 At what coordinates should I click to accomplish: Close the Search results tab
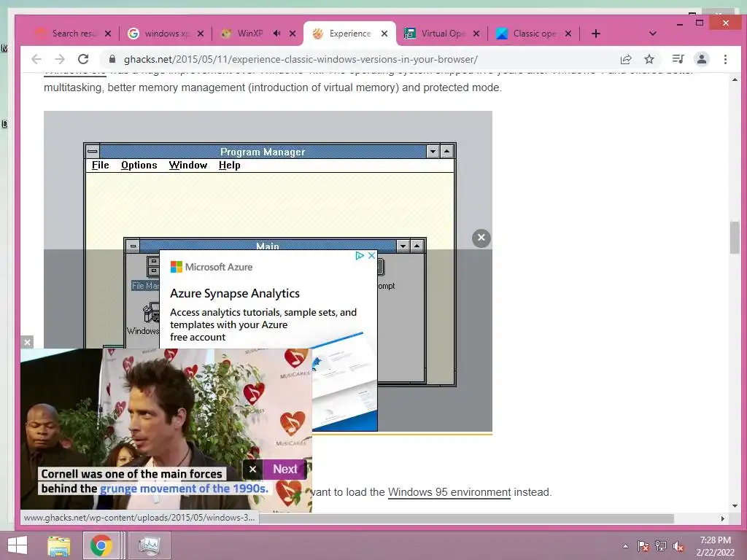(x=108, y=34)
